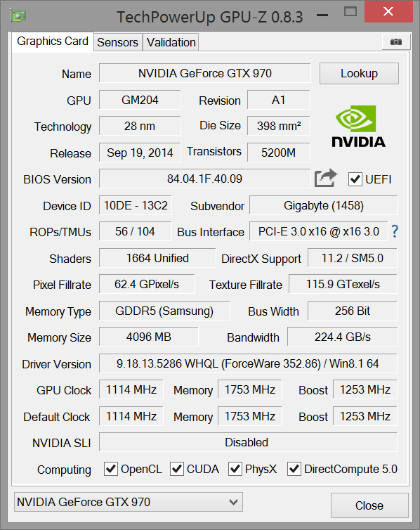This screenshot has height=530, width=420.
Task: Click the Lookup button
Action: [359, 73]
